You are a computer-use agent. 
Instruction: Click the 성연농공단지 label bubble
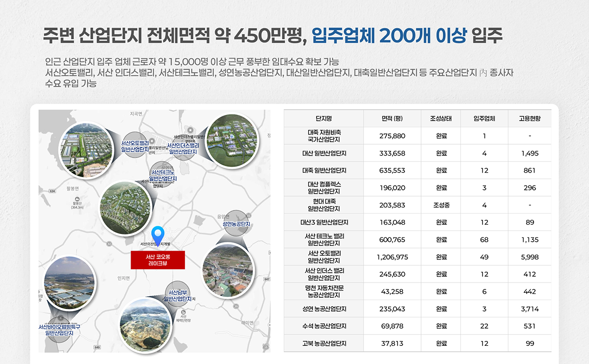237,224
